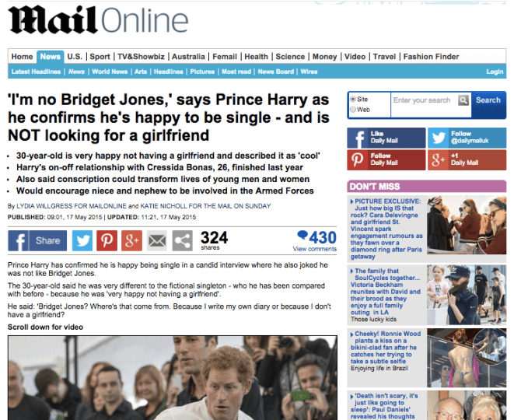
Task: Open the TV&Showbiz tab
Action: pyautogui.click(x=141, y=57)
